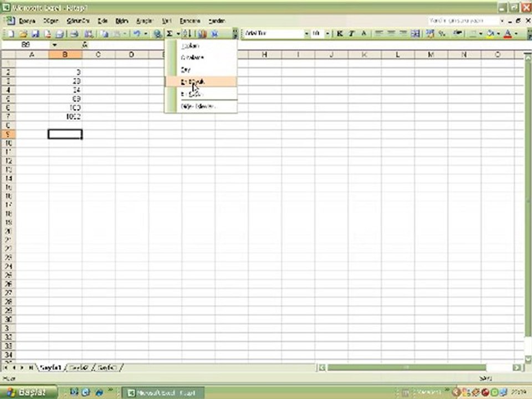Switch to the Sayfa3 sheet tab
Screen dimensions: 532x399
(x=107, y=368)
